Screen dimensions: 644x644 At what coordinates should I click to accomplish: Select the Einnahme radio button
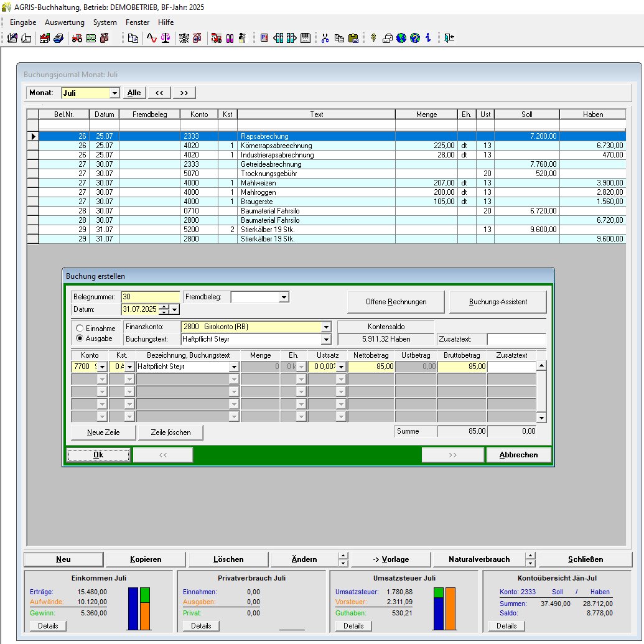coord(80,328)
